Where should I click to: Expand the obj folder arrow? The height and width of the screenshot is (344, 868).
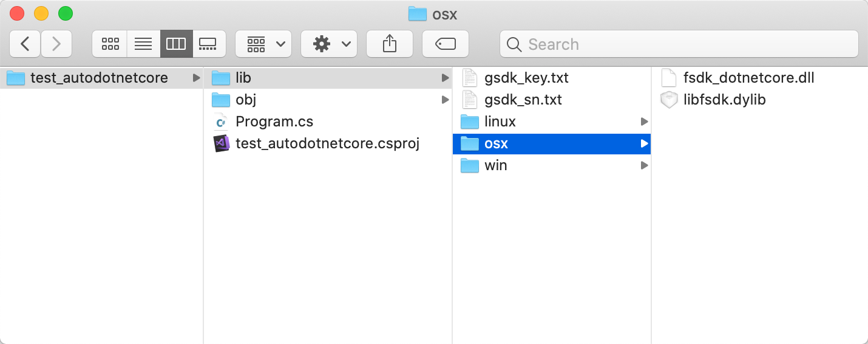pos(446,100)
